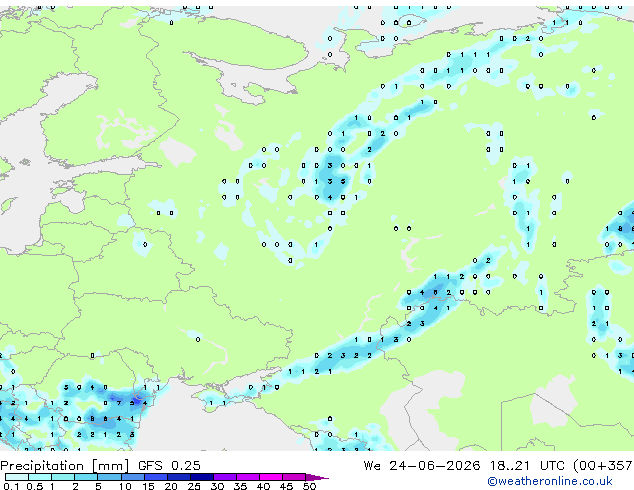
Task: Click the legend swatch between 0.5 and 1
Action: tap(40, 477)
